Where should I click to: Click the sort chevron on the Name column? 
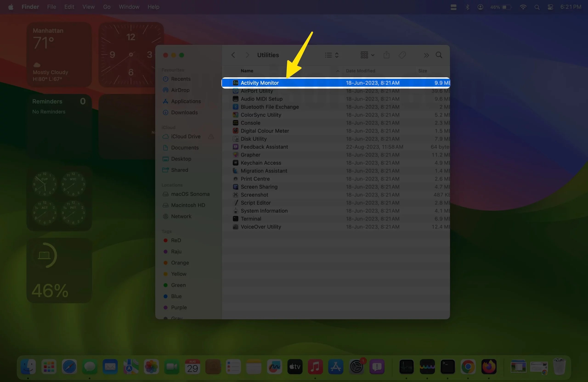[x=337, y=71]
